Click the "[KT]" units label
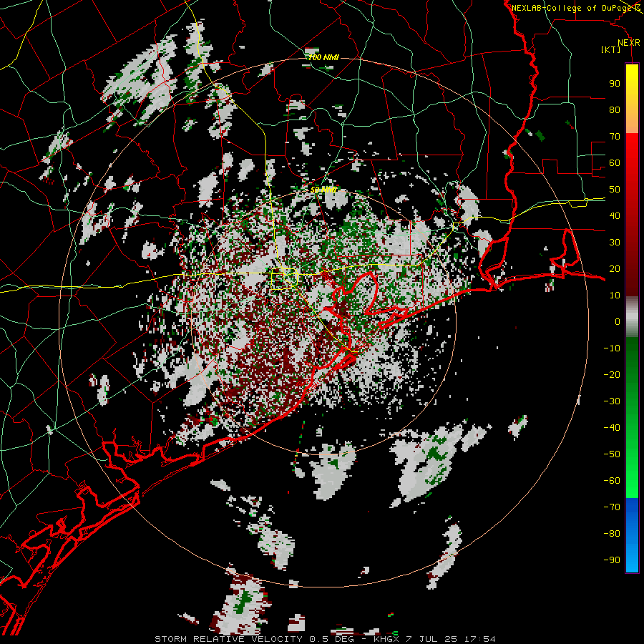 (x=611, y=49)
